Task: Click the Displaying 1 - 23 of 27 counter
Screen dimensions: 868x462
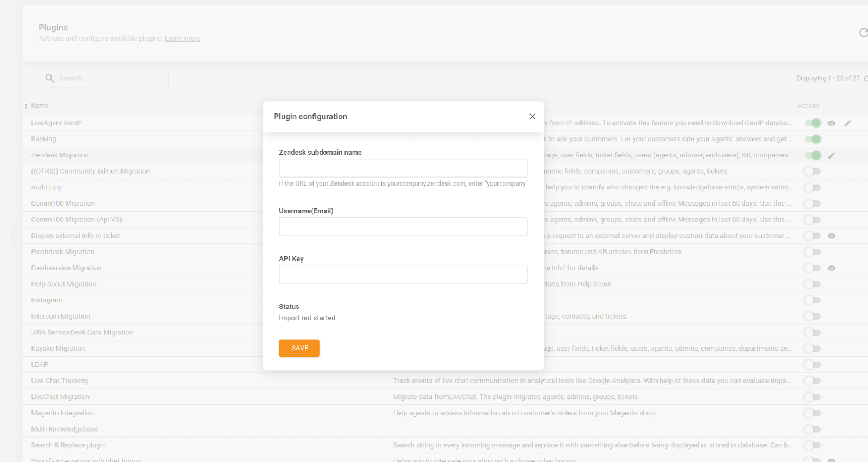Action: coord(828,79)
